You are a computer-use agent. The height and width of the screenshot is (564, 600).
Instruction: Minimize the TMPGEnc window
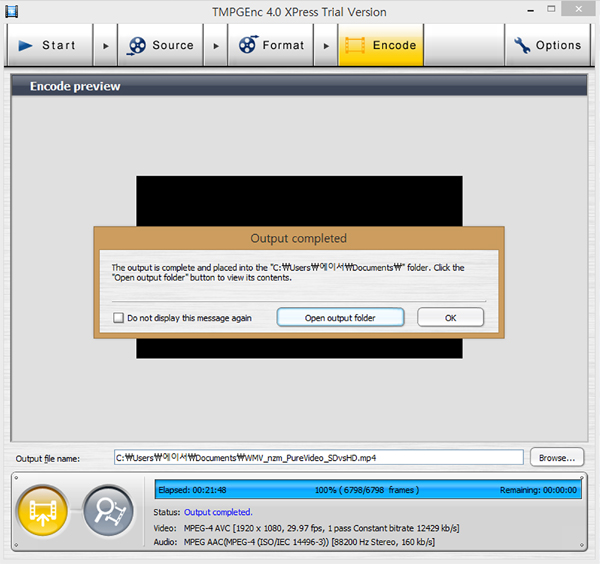click(x=530, y=11)
